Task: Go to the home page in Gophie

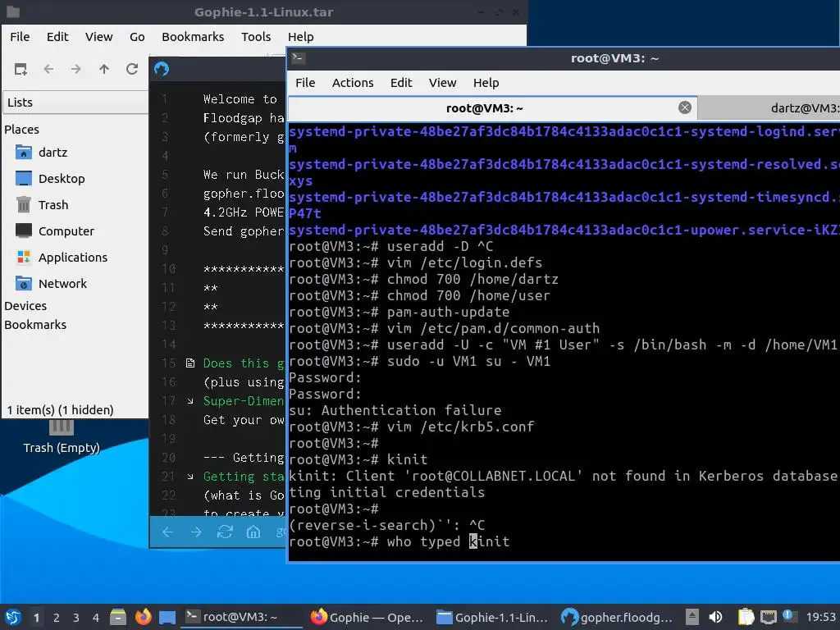Action: (253, 532)
